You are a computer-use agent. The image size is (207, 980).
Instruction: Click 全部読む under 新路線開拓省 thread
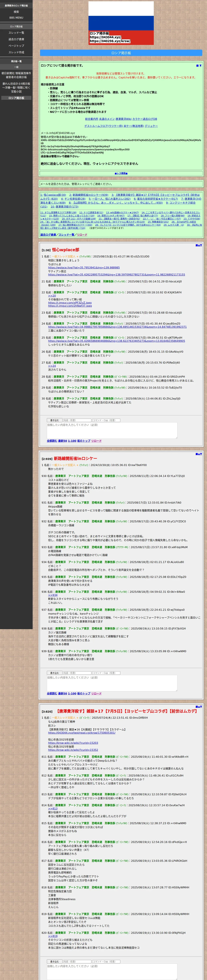(x=52, y=694)
